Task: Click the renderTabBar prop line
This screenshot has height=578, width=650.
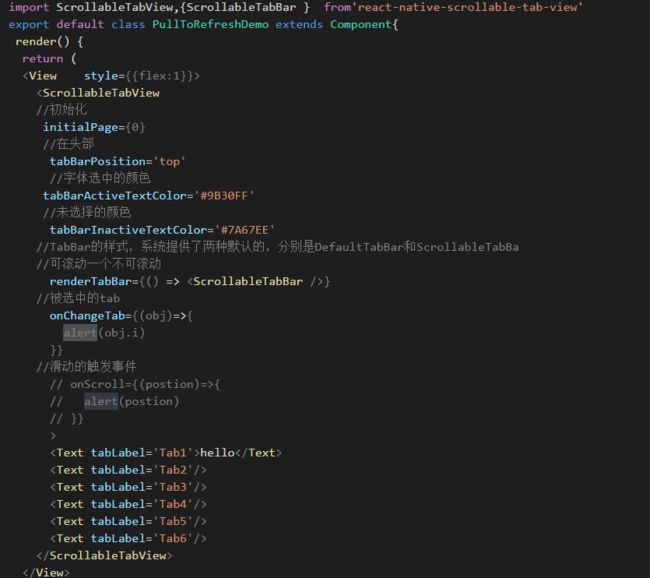Action: pos(190,281)
